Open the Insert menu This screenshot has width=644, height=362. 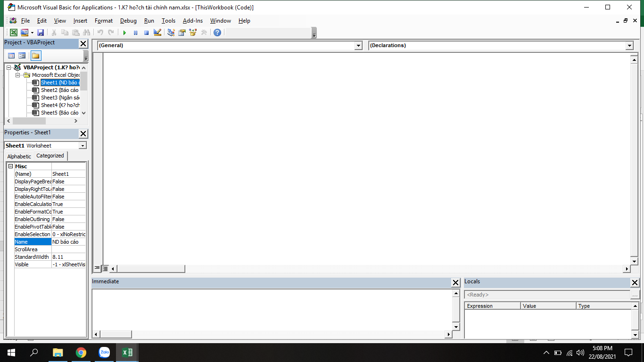pos(80,21)
